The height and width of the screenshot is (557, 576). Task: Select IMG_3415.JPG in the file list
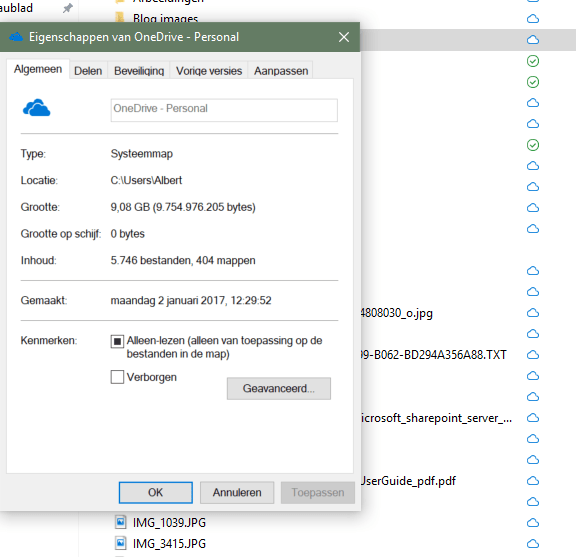point(169,543)
